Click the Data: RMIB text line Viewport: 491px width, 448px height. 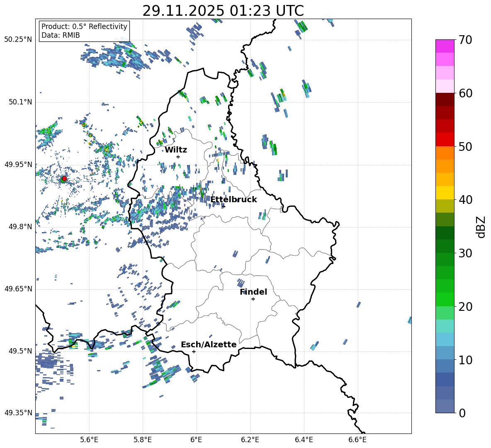point(61,36)
